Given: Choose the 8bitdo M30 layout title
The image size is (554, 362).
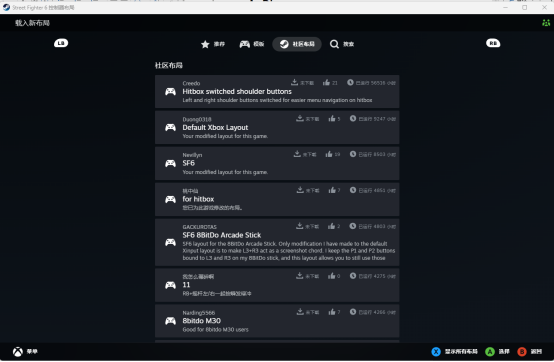Looking at the screenshot, I should pyautogui.click(x=201, y=321).
